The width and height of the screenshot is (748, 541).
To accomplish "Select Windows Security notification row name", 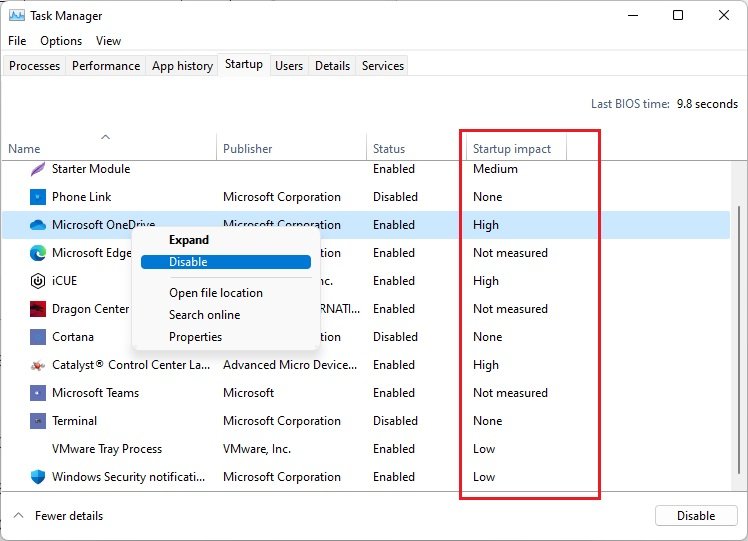I will click(128, 477).
